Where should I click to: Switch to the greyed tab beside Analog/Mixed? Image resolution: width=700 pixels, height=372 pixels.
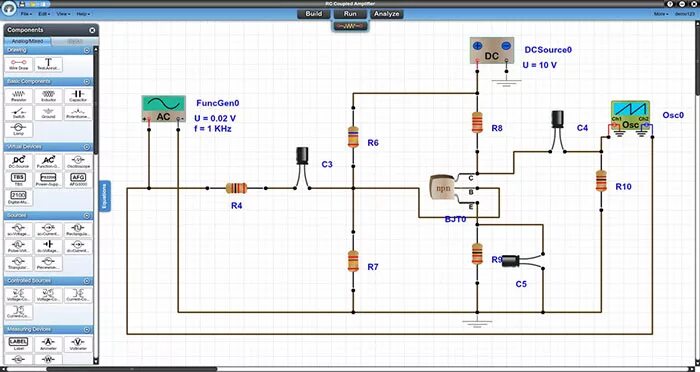[74, 41]
